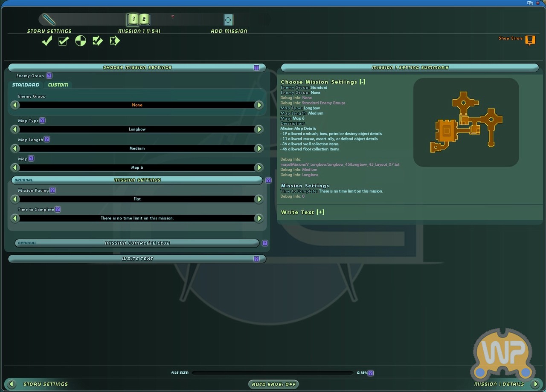Click the mission map layout thumbnail
Image resolution: width=546 pixels, height=392 pixels.
point(466,122)
